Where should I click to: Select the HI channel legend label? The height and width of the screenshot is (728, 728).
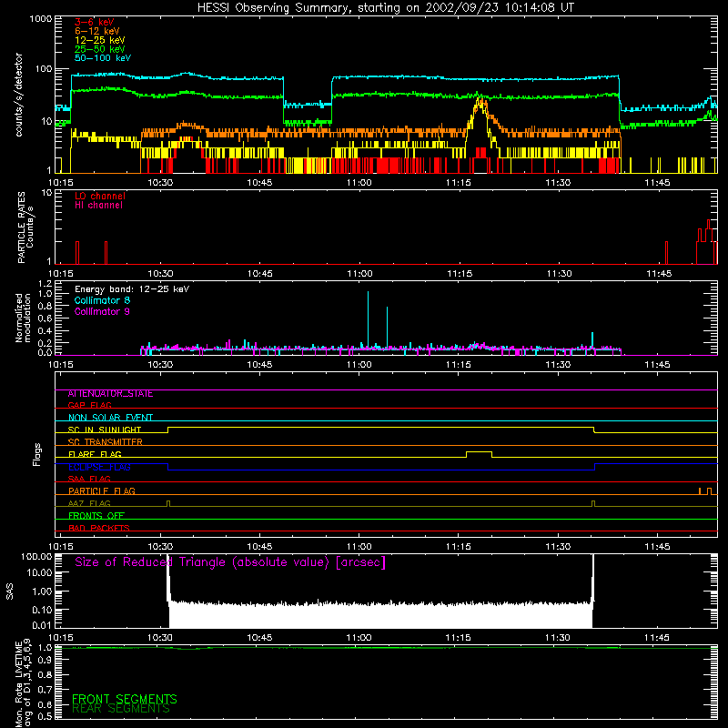[98, 206]
